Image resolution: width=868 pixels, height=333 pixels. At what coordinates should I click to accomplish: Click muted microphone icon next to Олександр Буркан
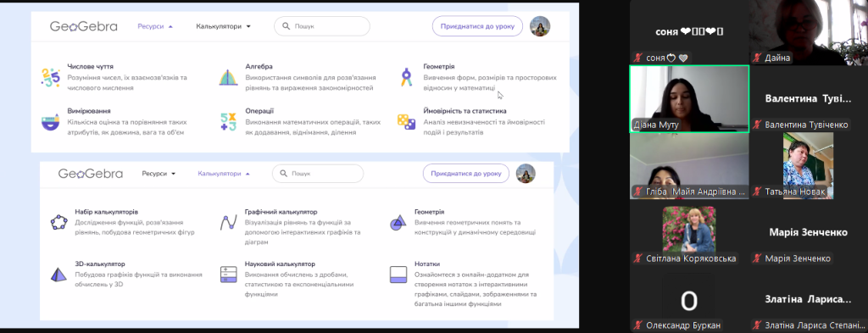(638, 326)
